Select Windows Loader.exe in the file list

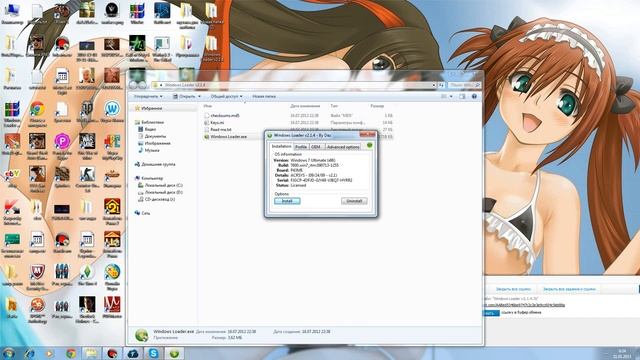tap(225, 137)
